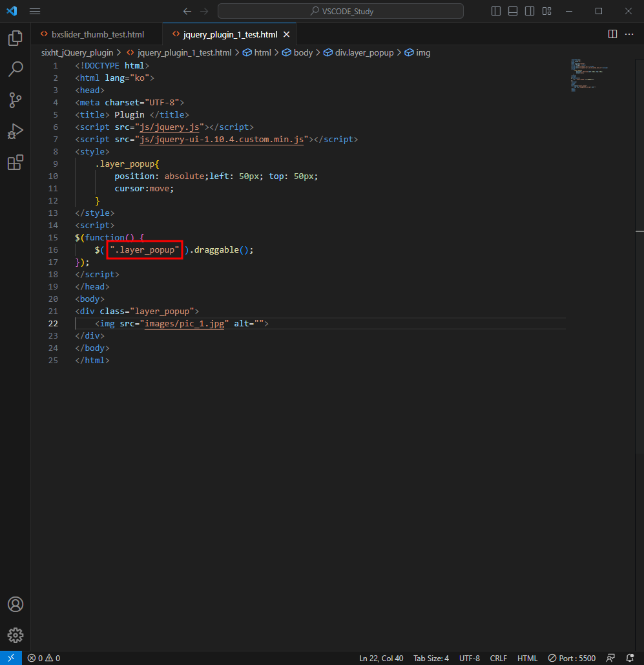Screen dimensions: 644x665
Task: Open the Run and Debug view
Action: [x=16, y=131]
